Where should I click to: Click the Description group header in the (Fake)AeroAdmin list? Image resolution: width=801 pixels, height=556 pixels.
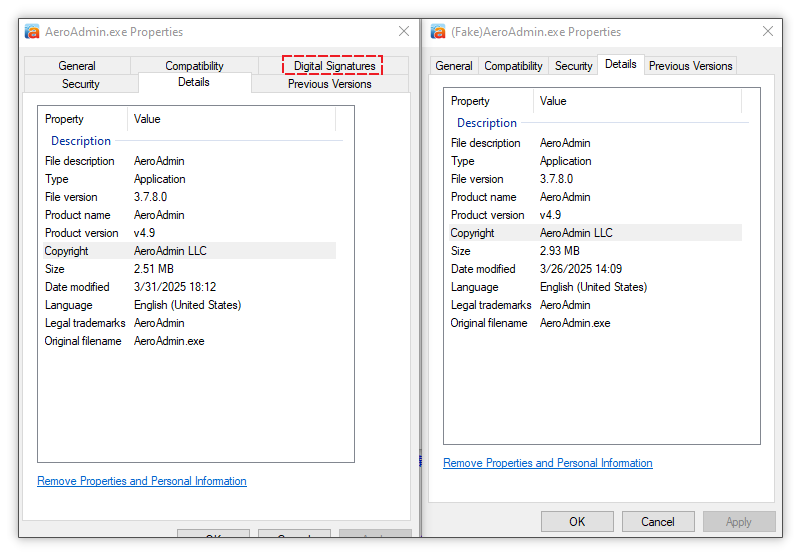tap(486, 123)
